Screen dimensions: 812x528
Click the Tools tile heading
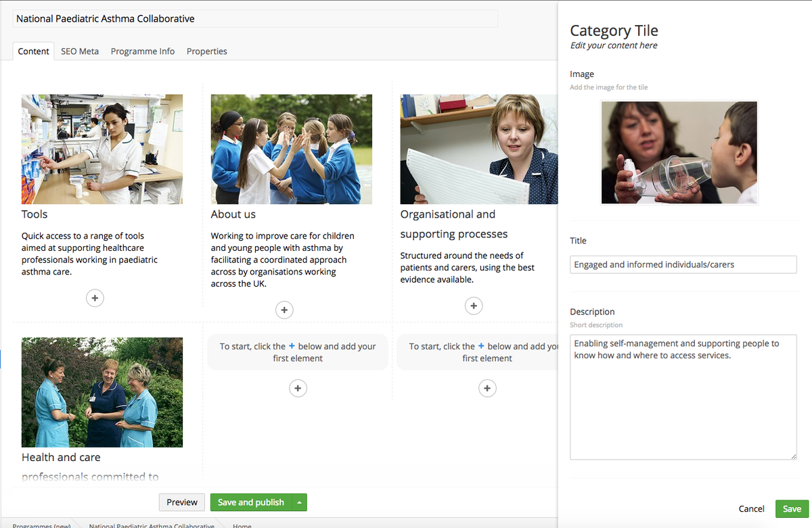point(35,214)
